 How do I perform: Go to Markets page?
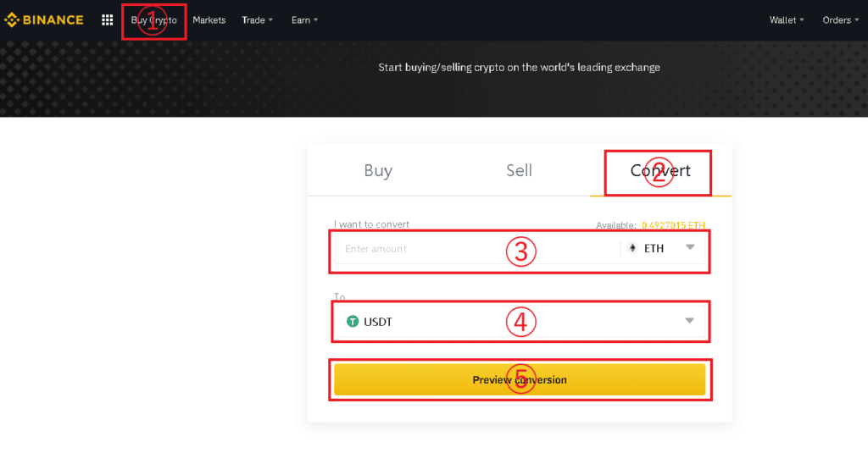(209, 20)
